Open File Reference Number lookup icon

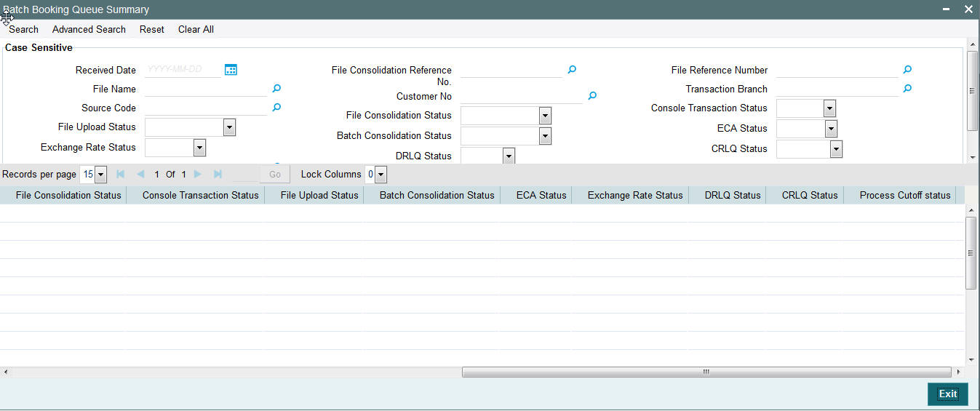907,69
